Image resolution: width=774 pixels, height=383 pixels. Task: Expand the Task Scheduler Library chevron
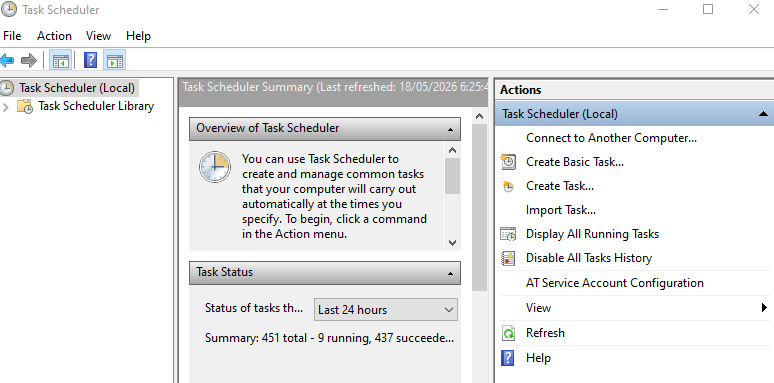tap(6, 107)
